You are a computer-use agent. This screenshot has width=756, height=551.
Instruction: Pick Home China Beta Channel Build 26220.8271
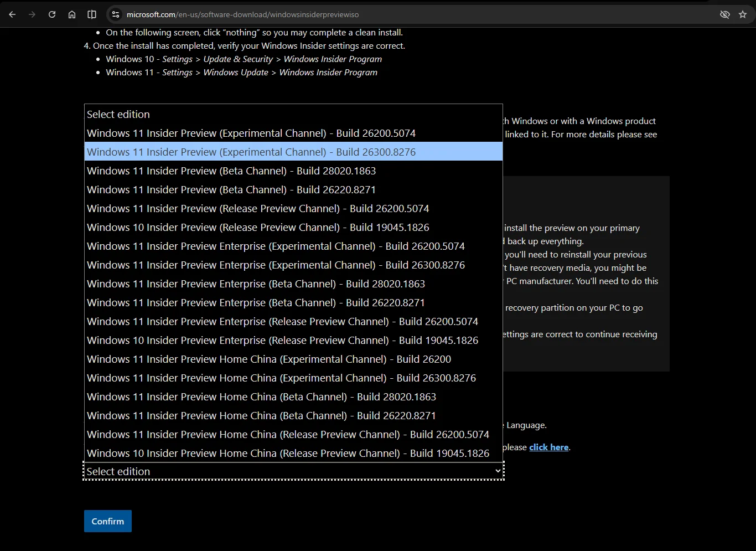pos(293,415)
